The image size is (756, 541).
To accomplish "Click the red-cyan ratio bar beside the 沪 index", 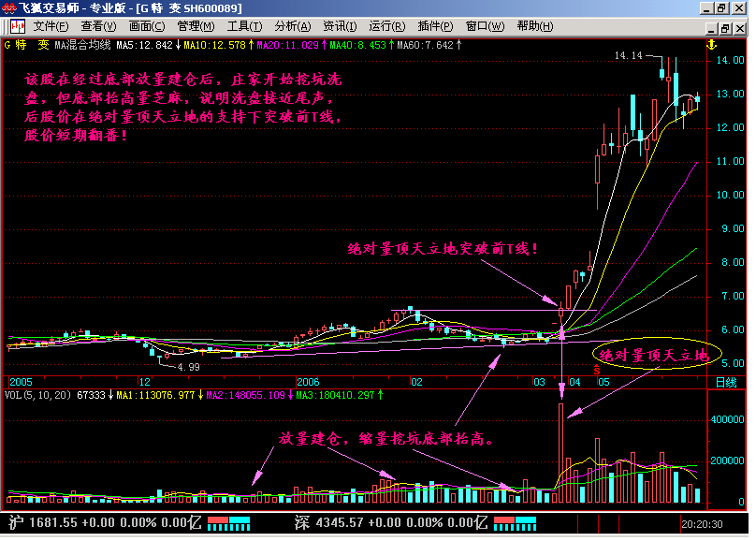I will [x=227, y=521].
